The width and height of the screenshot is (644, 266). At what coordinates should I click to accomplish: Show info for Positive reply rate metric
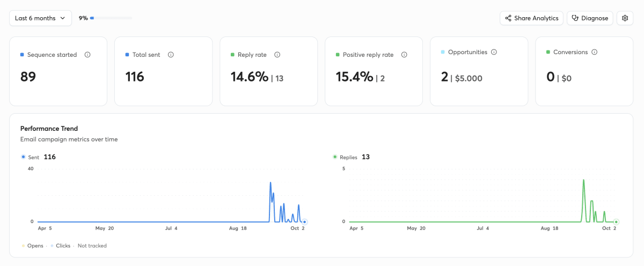[404, 55]
